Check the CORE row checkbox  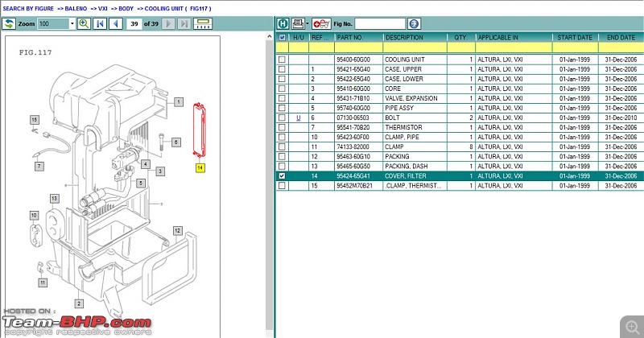pyautogui.click(x=282, y=89)
